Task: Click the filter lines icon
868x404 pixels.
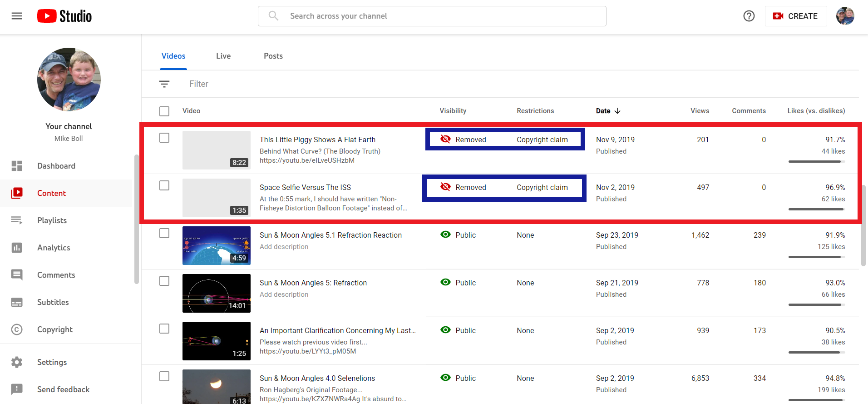Action: 164,84
